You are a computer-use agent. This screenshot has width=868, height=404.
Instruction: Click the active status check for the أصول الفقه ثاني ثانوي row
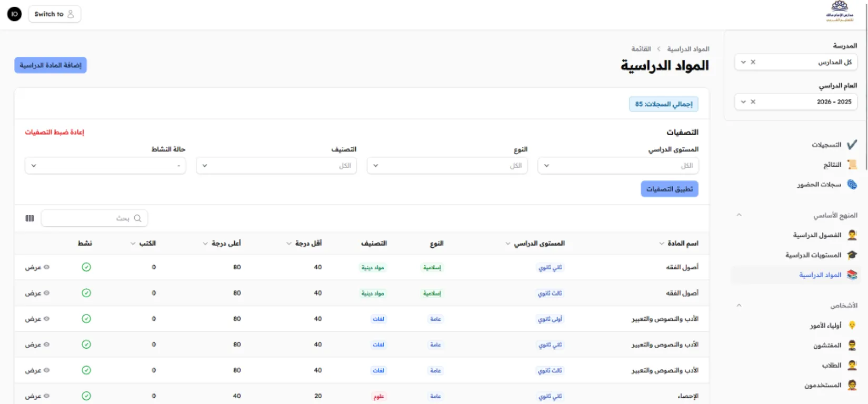[86, 267]
